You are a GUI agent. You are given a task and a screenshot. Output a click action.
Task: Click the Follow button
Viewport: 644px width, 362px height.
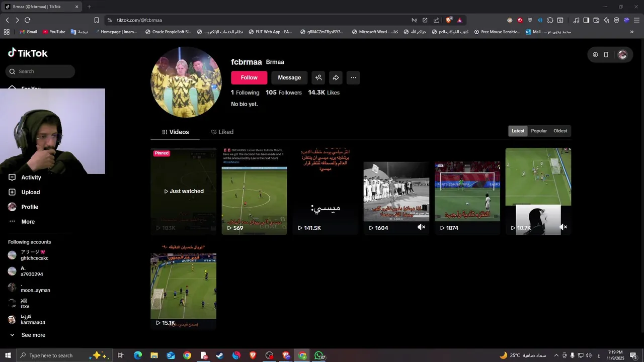(249, 77)
